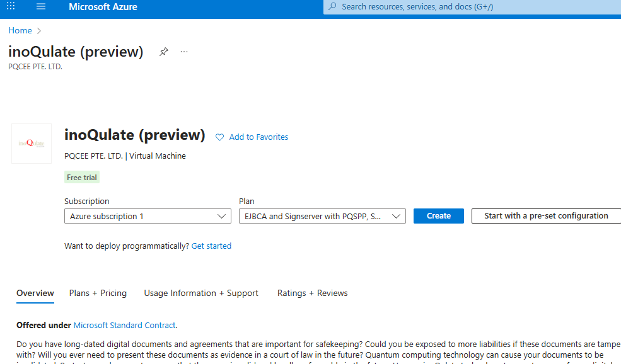Expand the Subscription dropdown
Viewport: 621px width, 364px height.
coord(148,216)
